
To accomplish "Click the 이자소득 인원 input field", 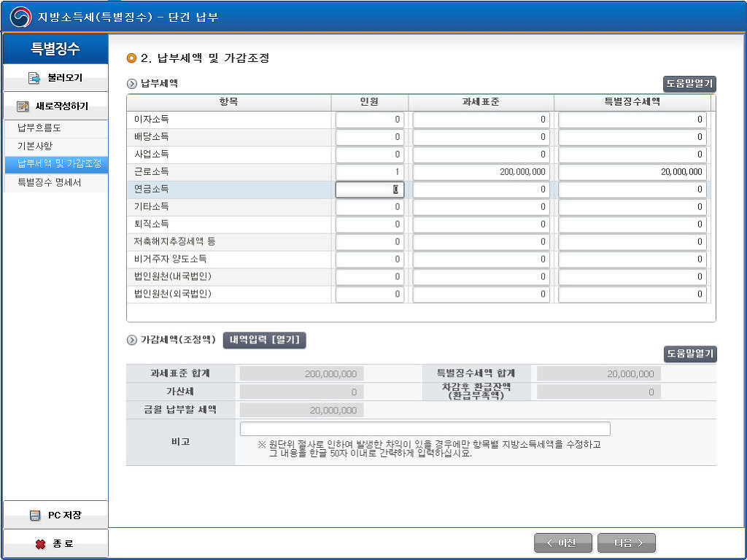I will click(x=369, y=120).
